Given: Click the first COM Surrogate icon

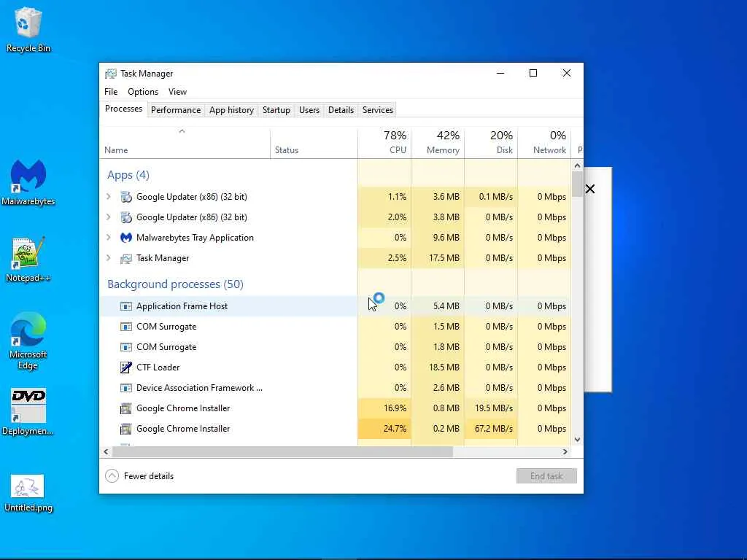Looking at the screenshot, I should [x=125, y=327].
